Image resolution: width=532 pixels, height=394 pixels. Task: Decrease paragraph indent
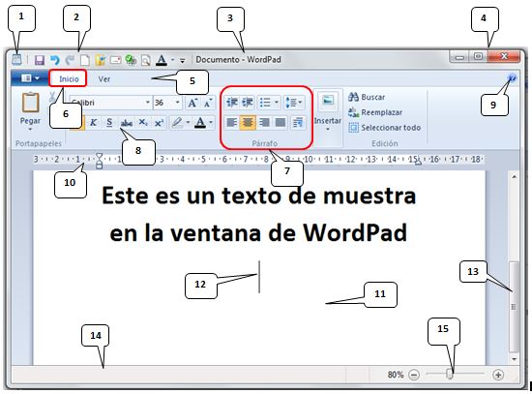[x=232, y=103]
